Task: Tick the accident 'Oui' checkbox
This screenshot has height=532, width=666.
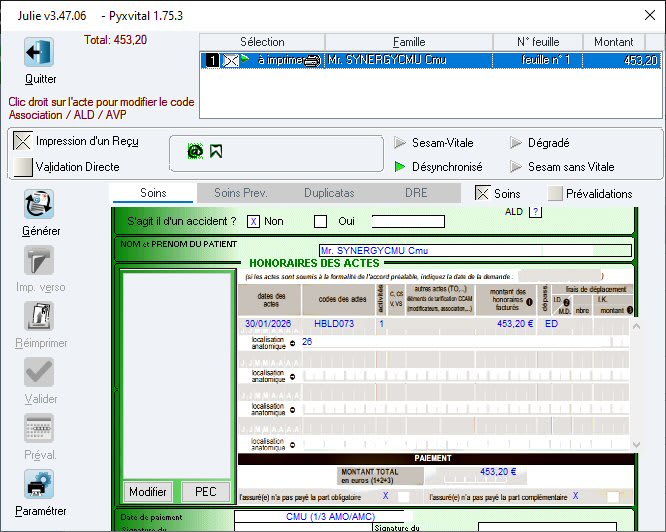Action: coord(321,222)
